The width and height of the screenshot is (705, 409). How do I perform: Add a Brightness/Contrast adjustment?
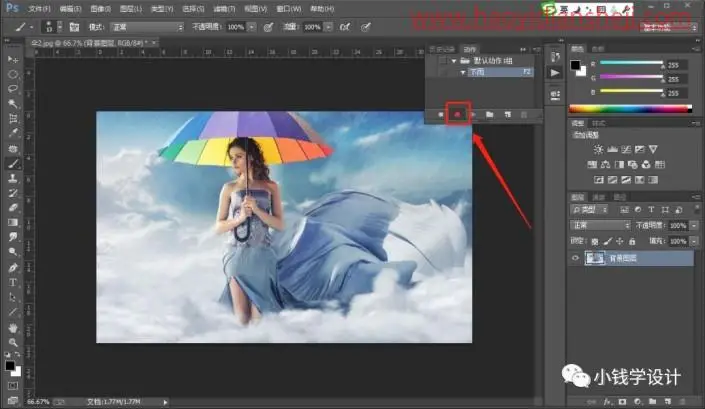(x=598, y=149)
